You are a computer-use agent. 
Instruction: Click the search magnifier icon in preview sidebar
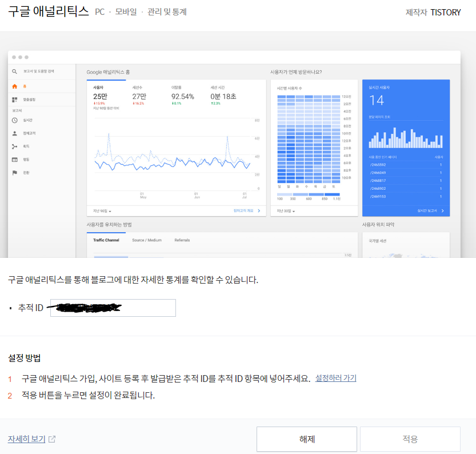tap(14, 71)
